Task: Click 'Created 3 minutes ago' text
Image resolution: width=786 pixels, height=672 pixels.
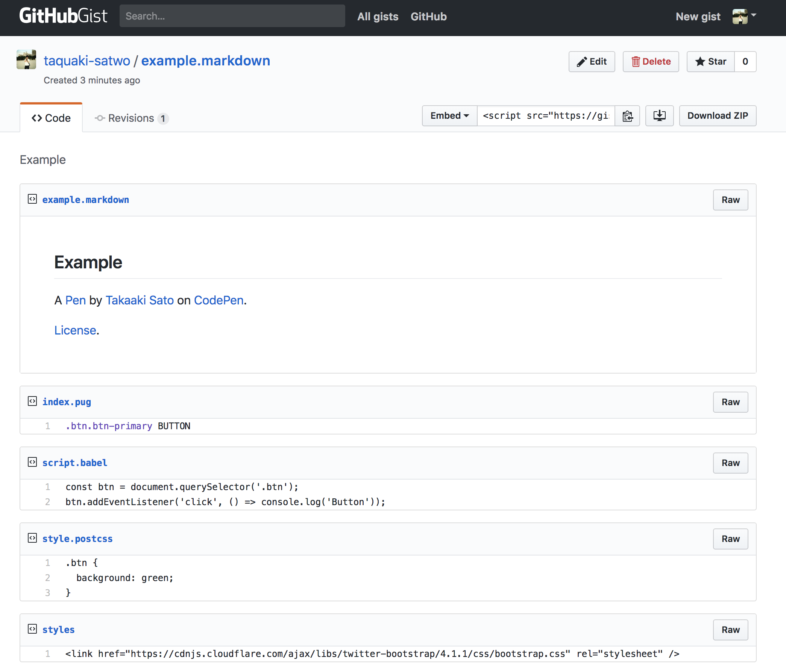Action: coord(92,80)
